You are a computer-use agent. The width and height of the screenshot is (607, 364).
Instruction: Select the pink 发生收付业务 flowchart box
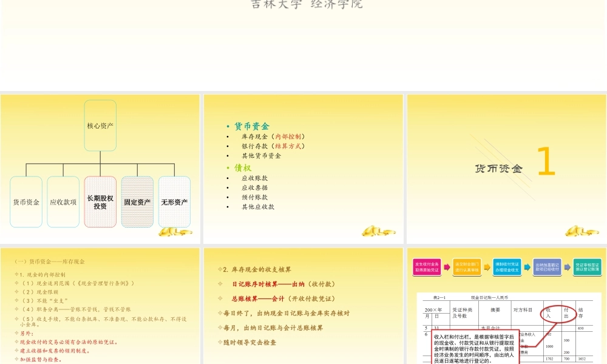(x=427, y=266)
